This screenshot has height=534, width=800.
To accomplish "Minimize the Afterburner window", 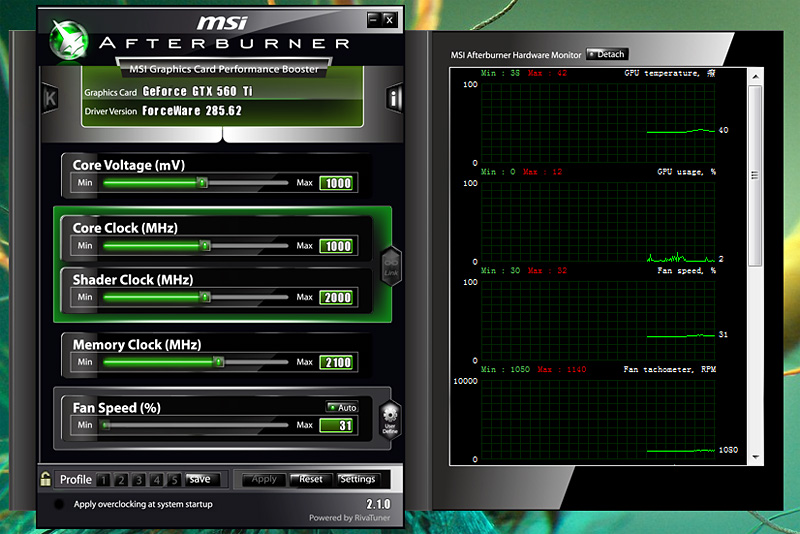I will 373,20.
